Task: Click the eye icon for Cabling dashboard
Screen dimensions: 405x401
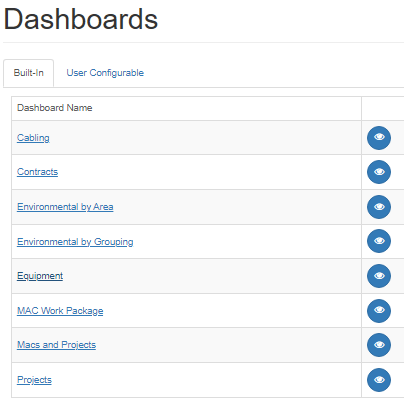Action: [379, 138]
